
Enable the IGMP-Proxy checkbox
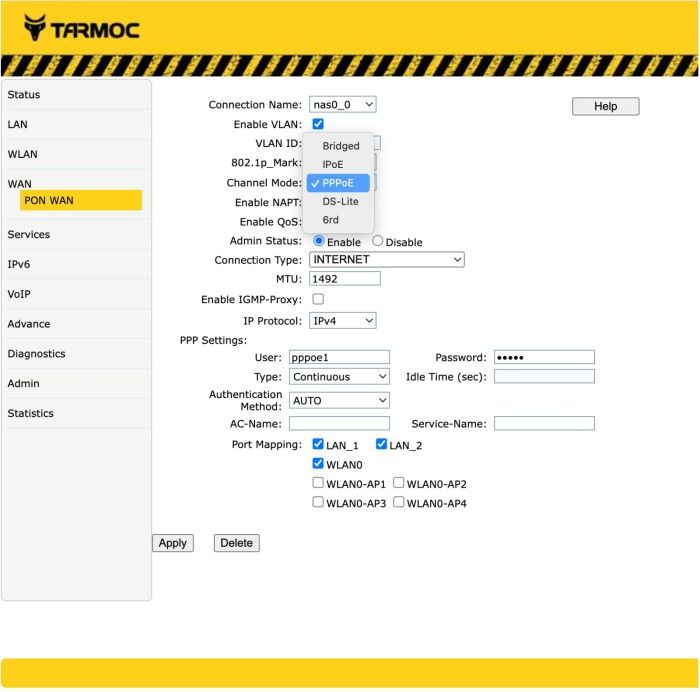[318, 299]
